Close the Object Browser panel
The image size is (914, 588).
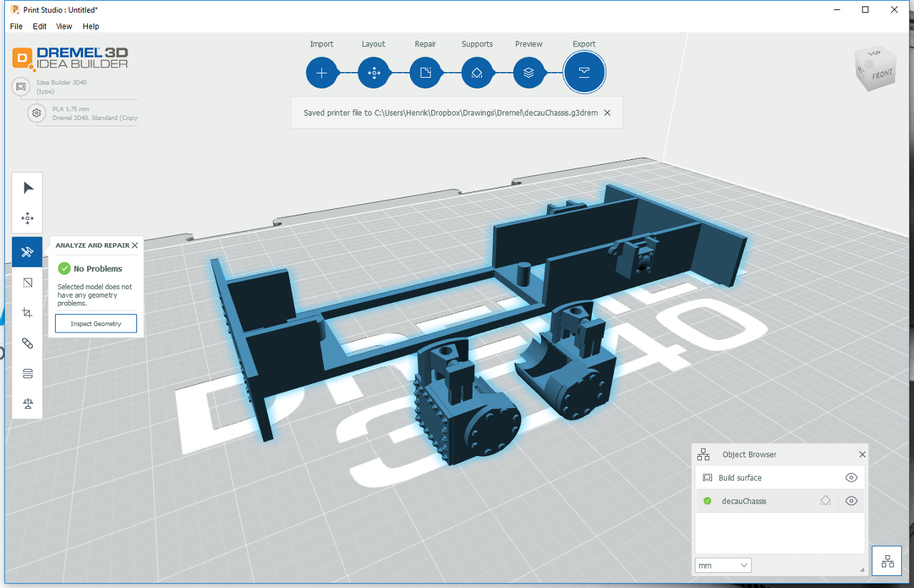862,455
